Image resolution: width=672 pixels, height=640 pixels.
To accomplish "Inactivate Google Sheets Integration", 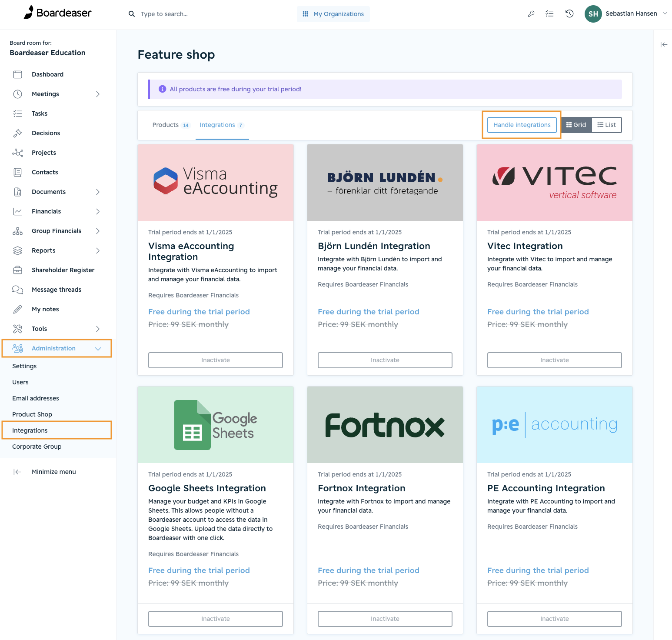I will point(216,619).
